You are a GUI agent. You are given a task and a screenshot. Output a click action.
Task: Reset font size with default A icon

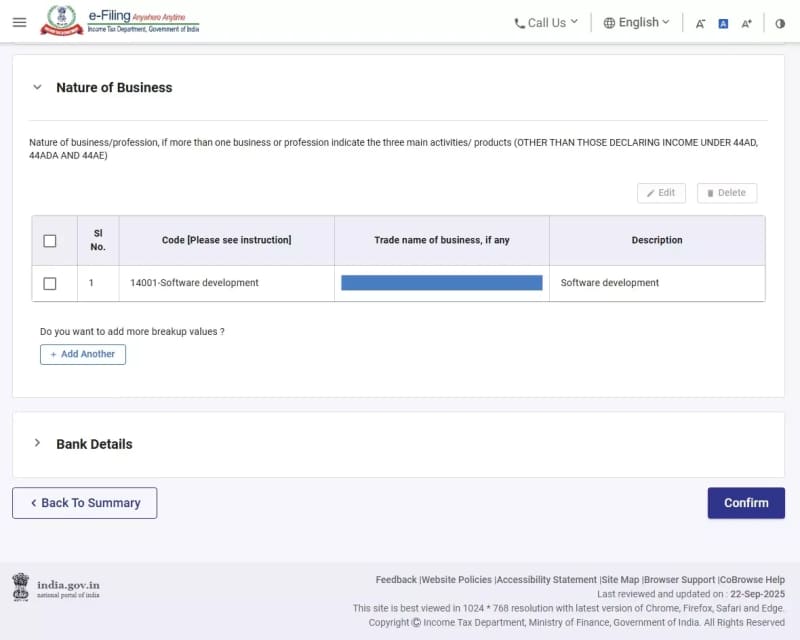723,23
